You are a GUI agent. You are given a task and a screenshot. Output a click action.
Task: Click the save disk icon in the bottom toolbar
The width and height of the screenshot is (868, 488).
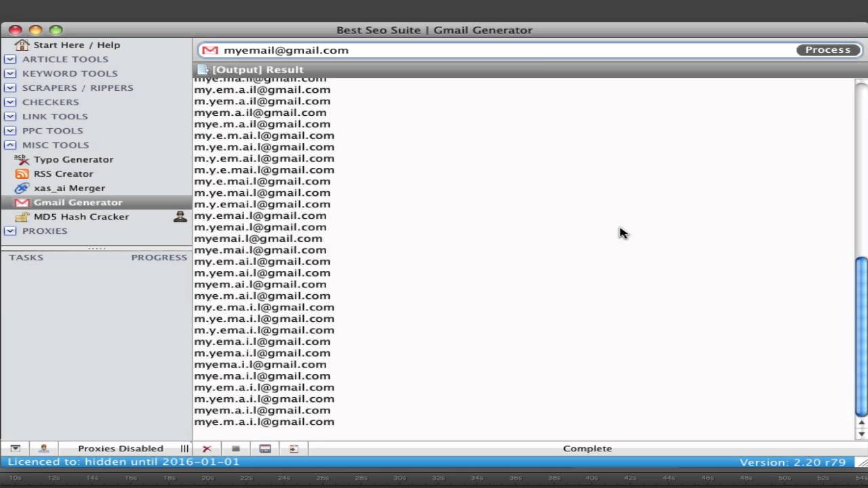coord(265,449)
